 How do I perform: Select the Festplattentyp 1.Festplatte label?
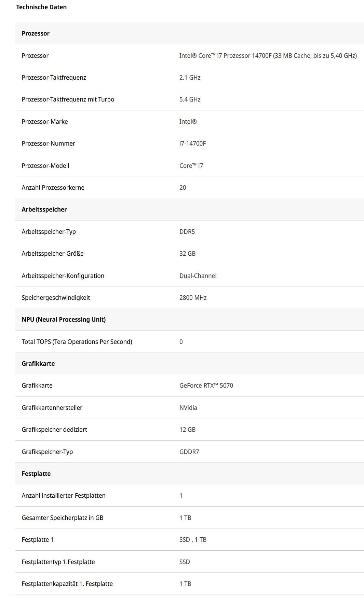pyautogui.click(x=58, y=562)
